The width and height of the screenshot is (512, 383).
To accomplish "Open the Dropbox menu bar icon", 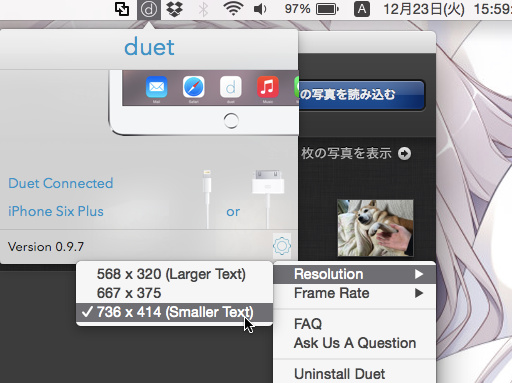I will pos(174,9).
